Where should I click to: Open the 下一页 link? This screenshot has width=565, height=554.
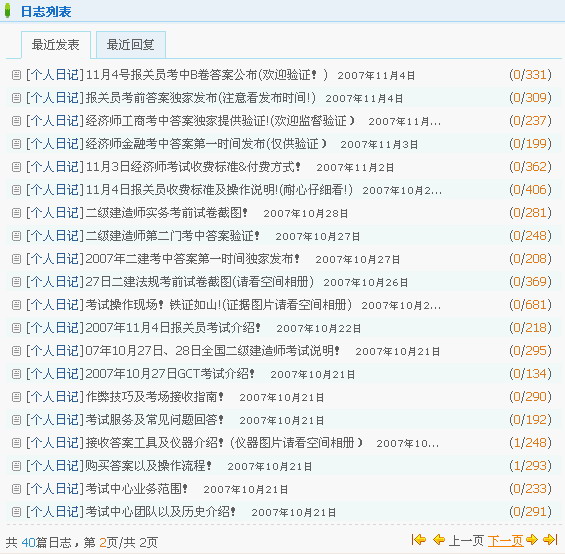click(x=505, y=540)
